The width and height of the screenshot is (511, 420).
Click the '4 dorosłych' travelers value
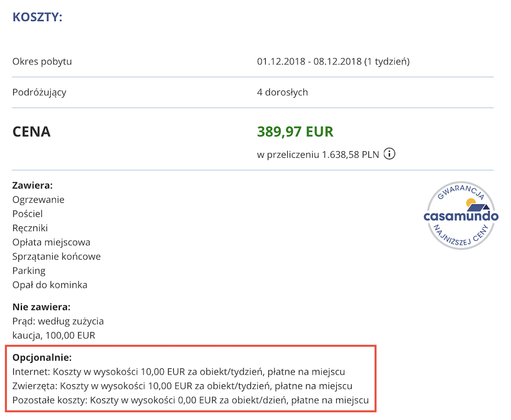click(283, 92)
